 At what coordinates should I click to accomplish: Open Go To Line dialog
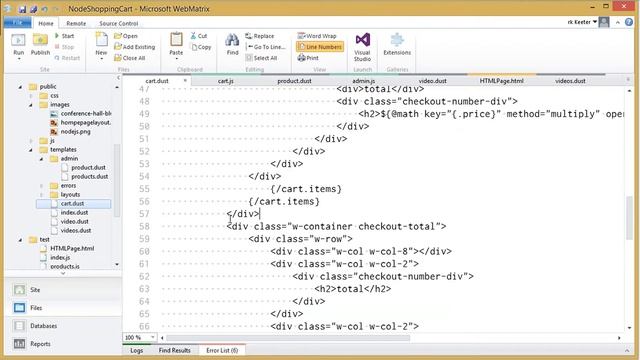pyautogui.click(x=266, y=47)
